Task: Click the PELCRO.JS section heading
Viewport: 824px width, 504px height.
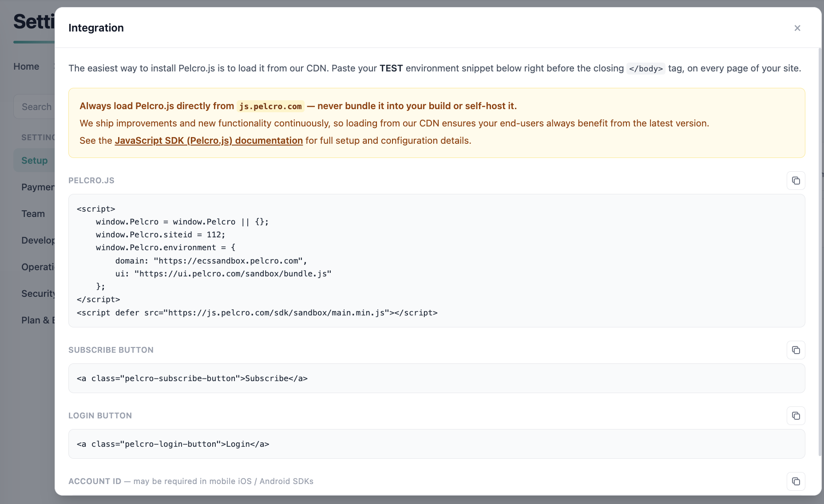Action: click(91, 181)
